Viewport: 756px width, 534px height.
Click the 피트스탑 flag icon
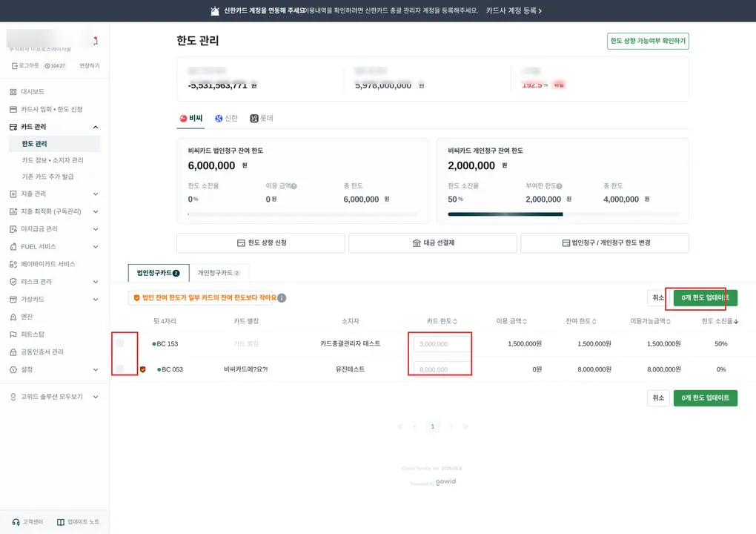pyautogui.click(x=13, y=334)
